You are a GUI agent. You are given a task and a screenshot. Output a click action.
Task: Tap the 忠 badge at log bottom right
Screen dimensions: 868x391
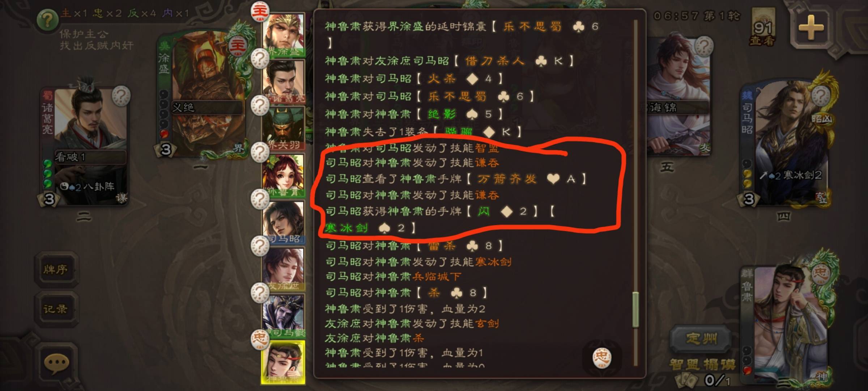(601, 358)
